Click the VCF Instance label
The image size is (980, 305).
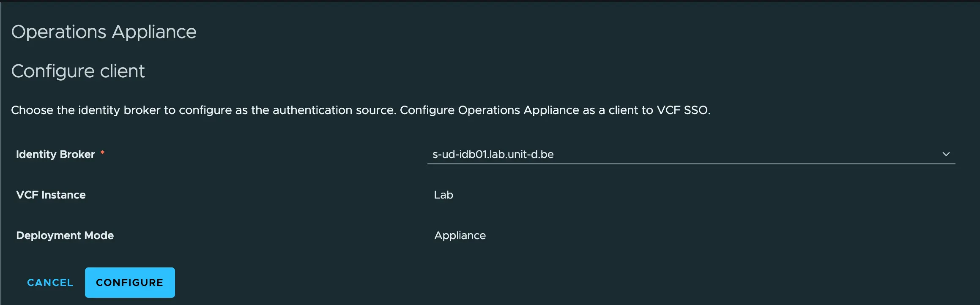coord(50,195)
